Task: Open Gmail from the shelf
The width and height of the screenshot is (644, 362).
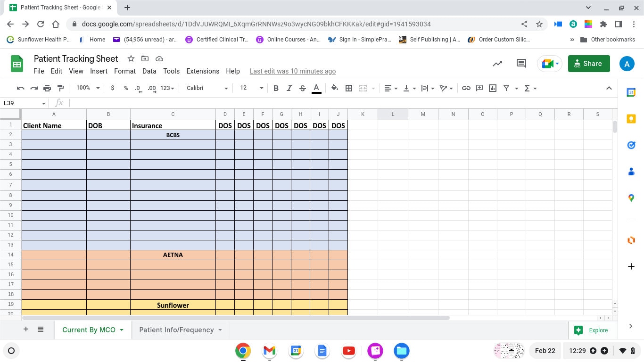Action: pos(269,351)
